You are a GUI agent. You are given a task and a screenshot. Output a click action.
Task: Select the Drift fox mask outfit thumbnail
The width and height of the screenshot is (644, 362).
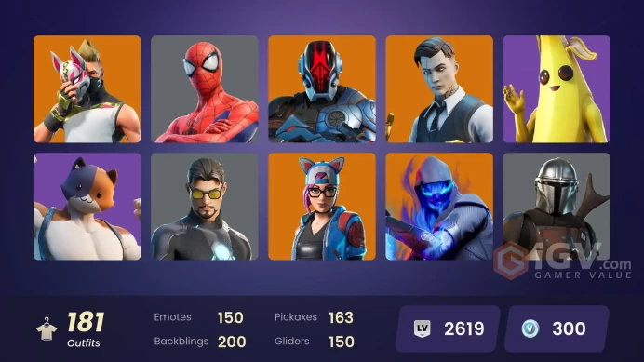(x=87, y=89)
